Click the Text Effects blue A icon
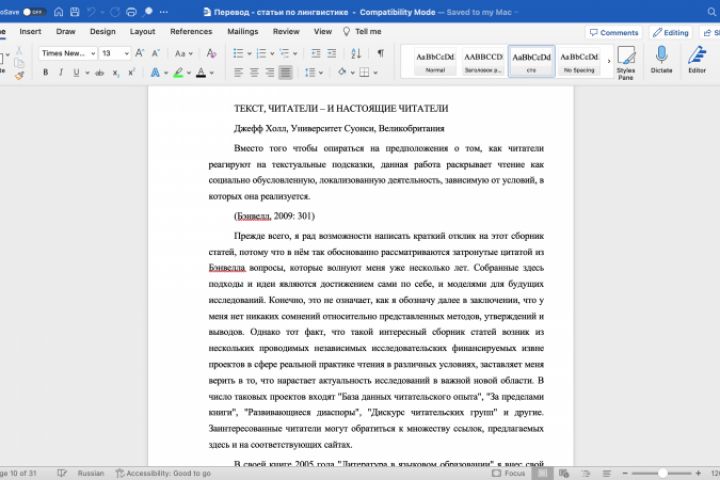The height and width of the screenshot is (480, 720). pos(155,73)
